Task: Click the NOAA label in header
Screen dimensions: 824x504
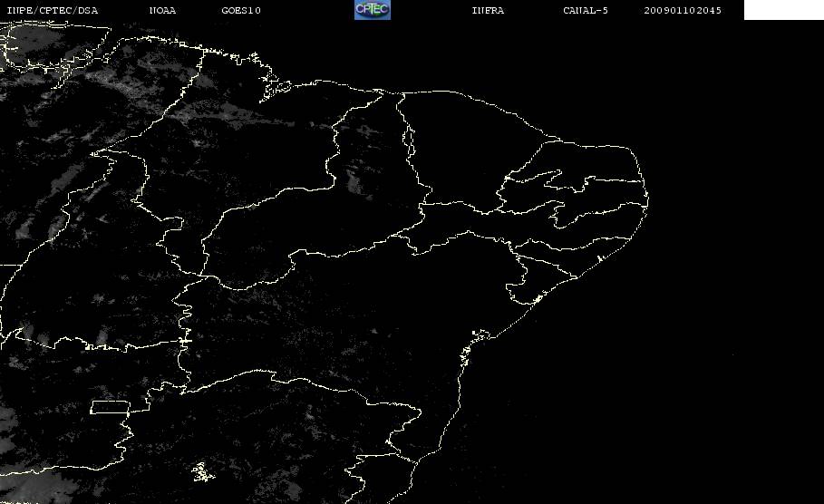Action: (162, 11)
